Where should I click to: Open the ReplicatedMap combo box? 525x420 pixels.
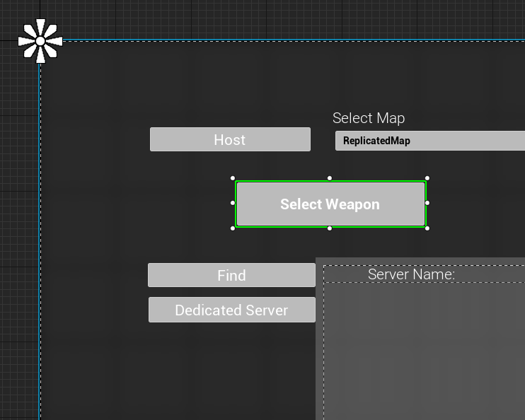pyautogui.click(x=429, y=141)
